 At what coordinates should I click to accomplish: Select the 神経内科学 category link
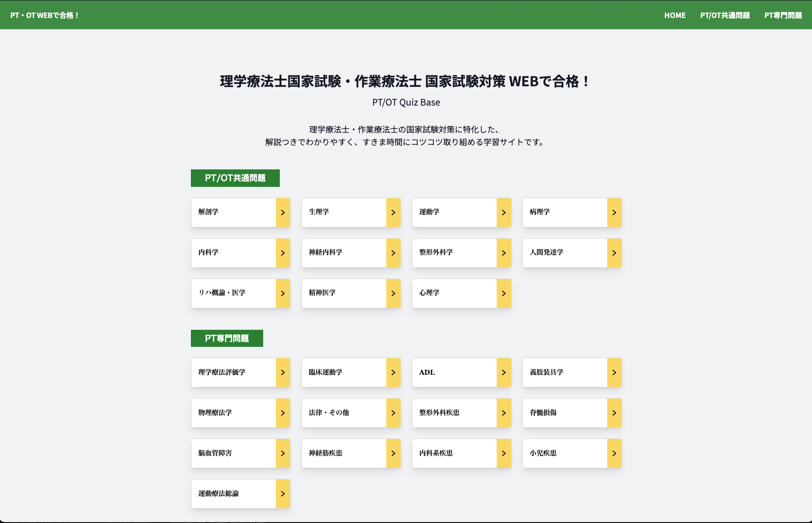(x=351, y=253)
